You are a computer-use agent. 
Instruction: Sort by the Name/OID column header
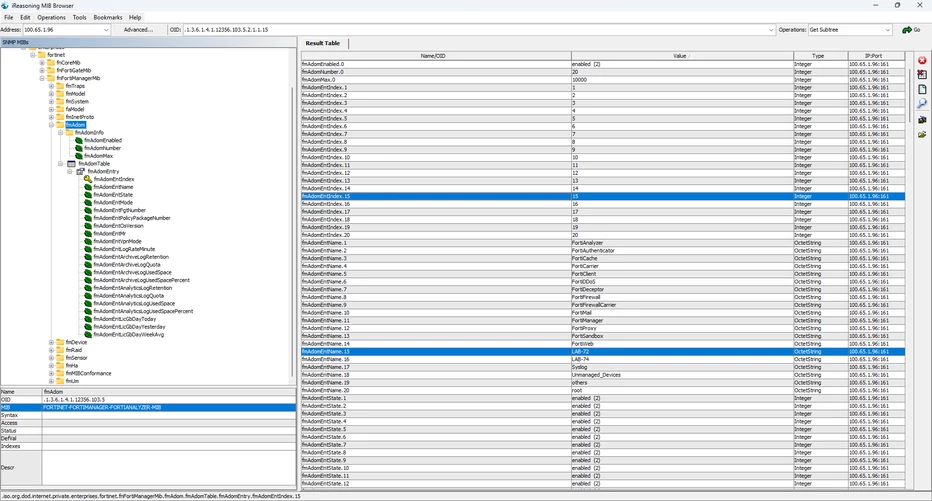tap(436, 56)
